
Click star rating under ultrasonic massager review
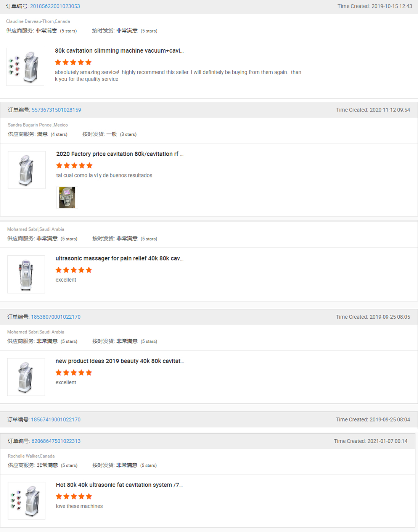tap(74, 270)
